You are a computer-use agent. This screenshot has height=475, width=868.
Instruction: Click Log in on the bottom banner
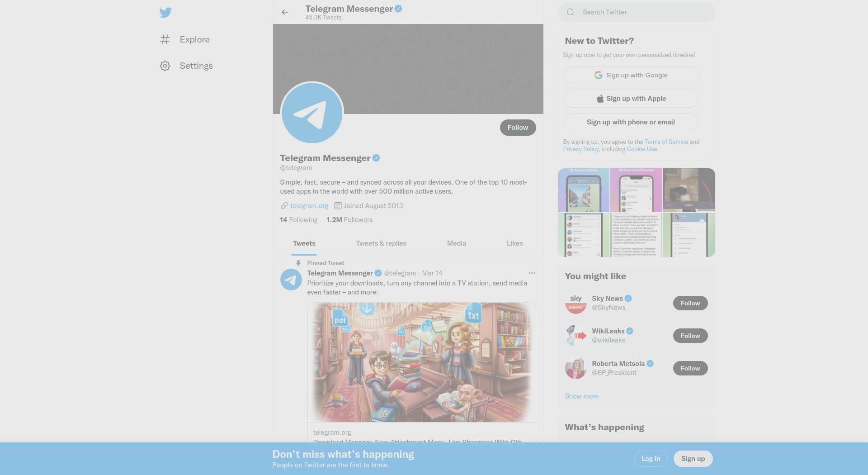[x=651, y=459]
